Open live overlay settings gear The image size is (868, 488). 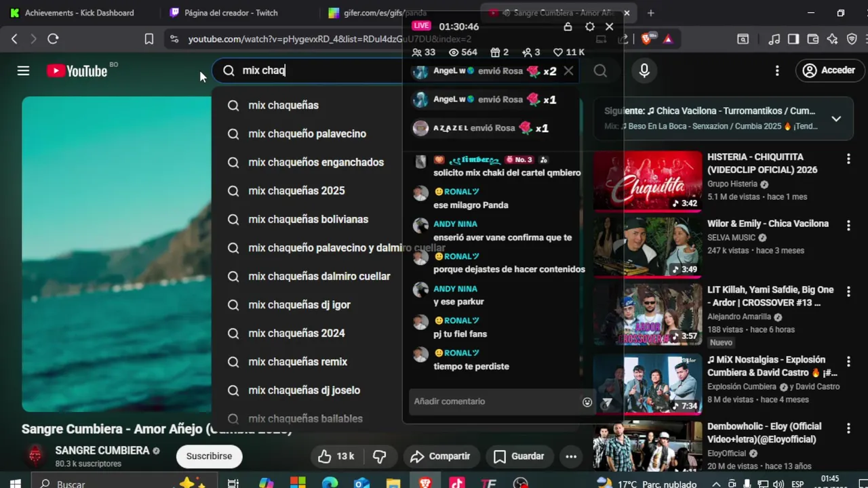coord(589,26)
